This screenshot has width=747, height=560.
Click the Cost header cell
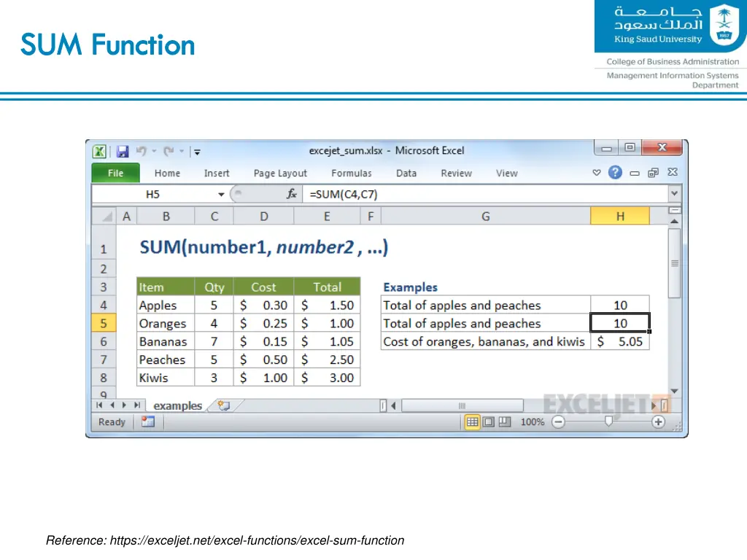[263, 287]
